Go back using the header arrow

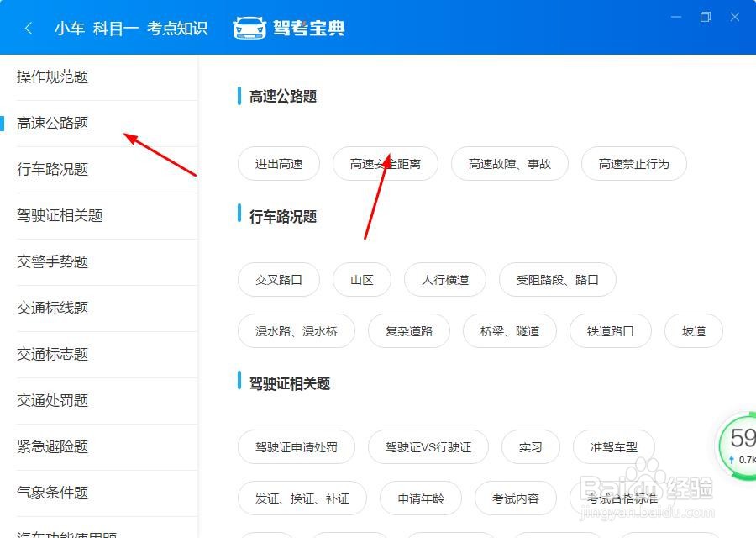point(29,28)
